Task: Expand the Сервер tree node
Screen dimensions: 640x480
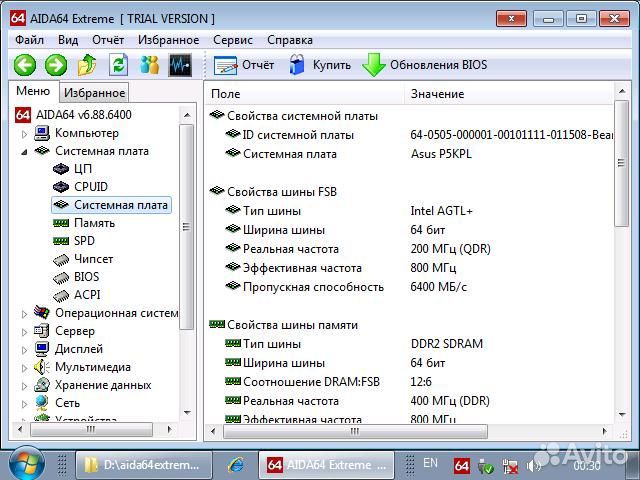Action: pyautogui.click(x=24, y=331)
